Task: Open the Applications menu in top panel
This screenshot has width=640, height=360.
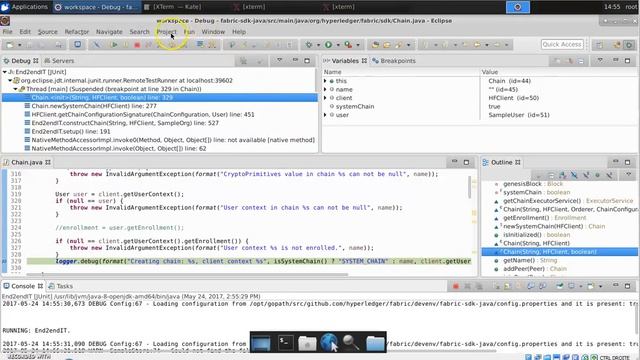Action: tap(25, 7)
